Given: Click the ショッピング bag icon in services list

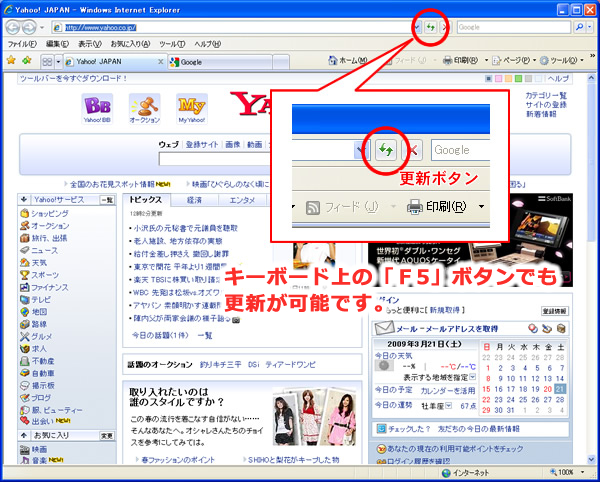Looking at the screenshot, I should point(24,213).
